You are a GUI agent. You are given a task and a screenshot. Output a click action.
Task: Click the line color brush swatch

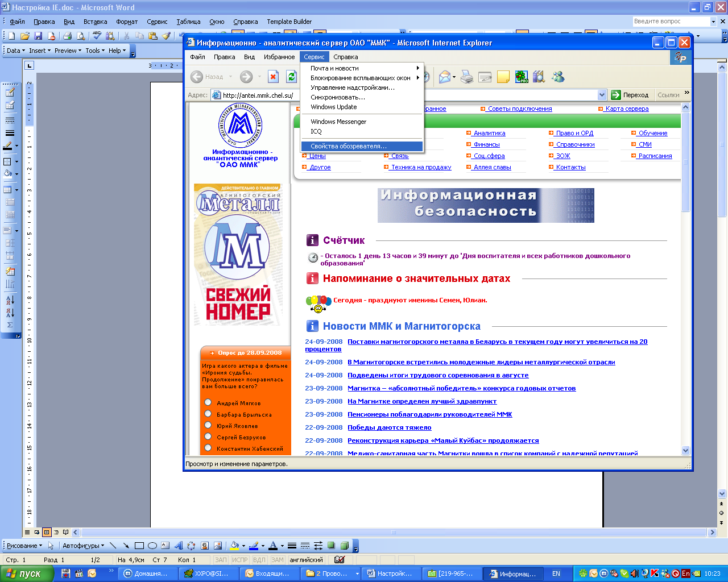pyautogui.click(x=254, y=546)
